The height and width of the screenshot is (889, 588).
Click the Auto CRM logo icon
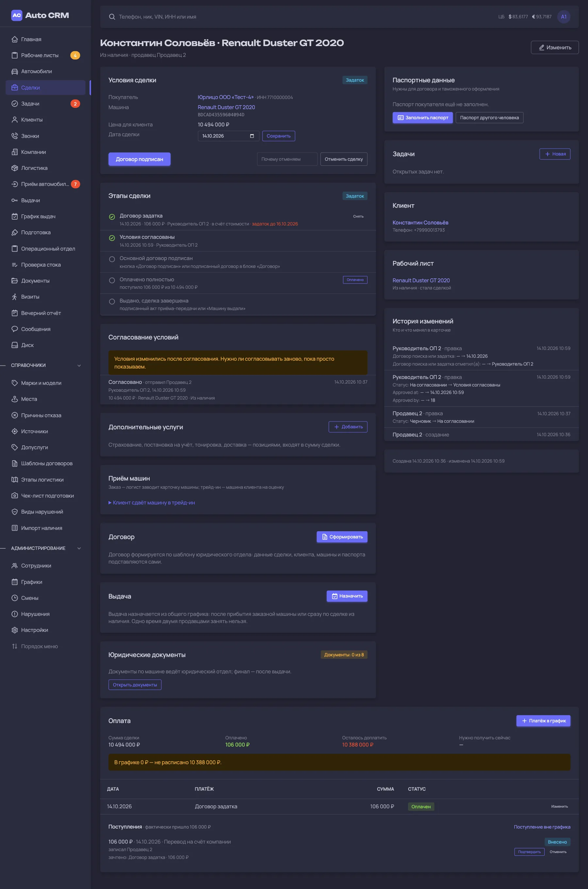pyautogui.click(x=17, y=15)
